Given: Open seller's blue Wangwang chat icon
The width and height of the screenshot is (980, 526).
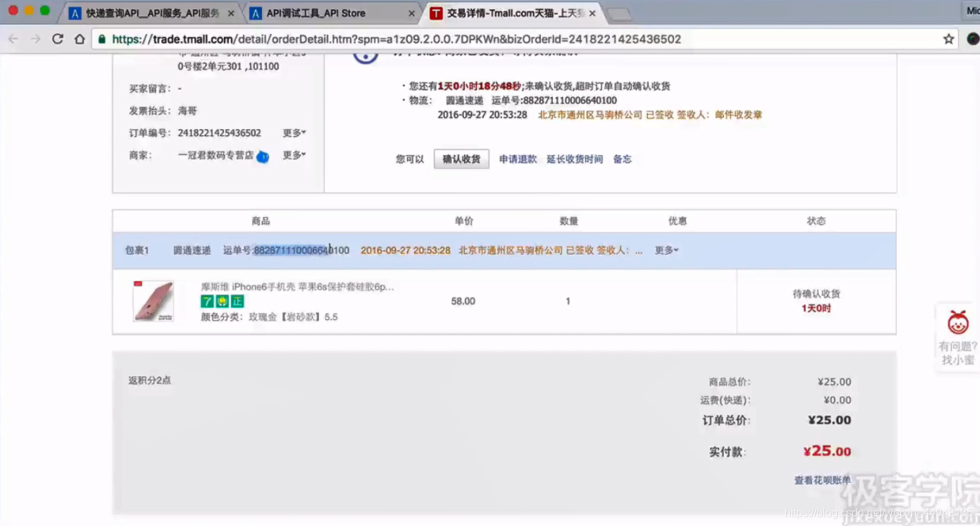Looking at the screenshot, I should point(262,156).
